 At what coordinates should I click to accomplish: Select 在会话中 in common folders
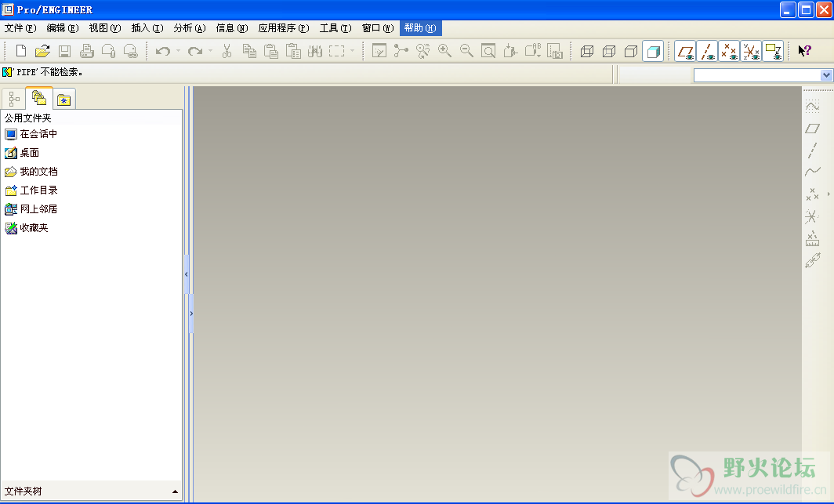tap(31, 134)
